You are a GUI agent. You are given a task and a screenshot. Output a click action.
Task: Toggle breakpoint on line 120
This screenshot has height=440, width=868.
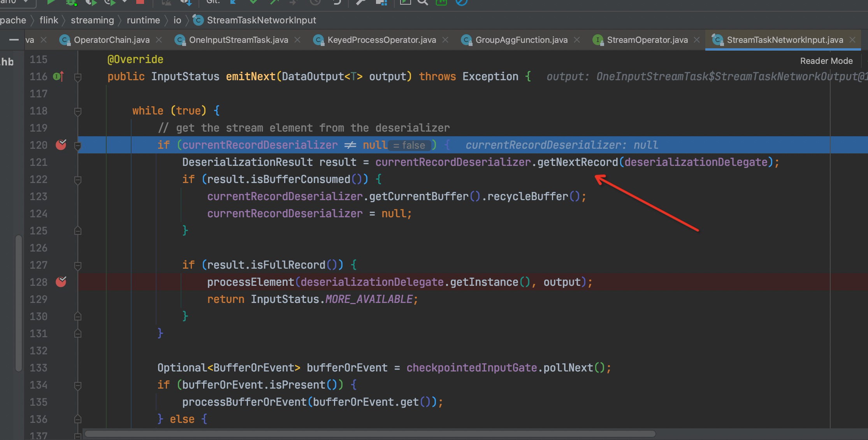tap(61, 145)
